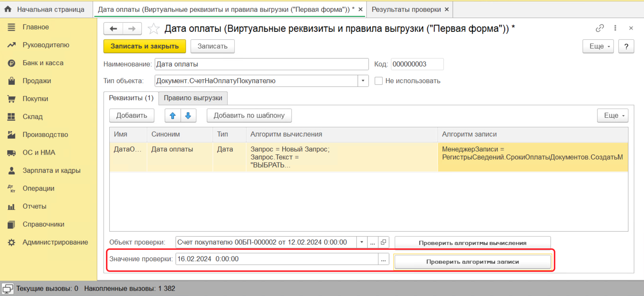The height and width of the screenshot is (296, 644).
Task: Select the Запрос = Новый Запрос cell
Action: click(342, 157)
